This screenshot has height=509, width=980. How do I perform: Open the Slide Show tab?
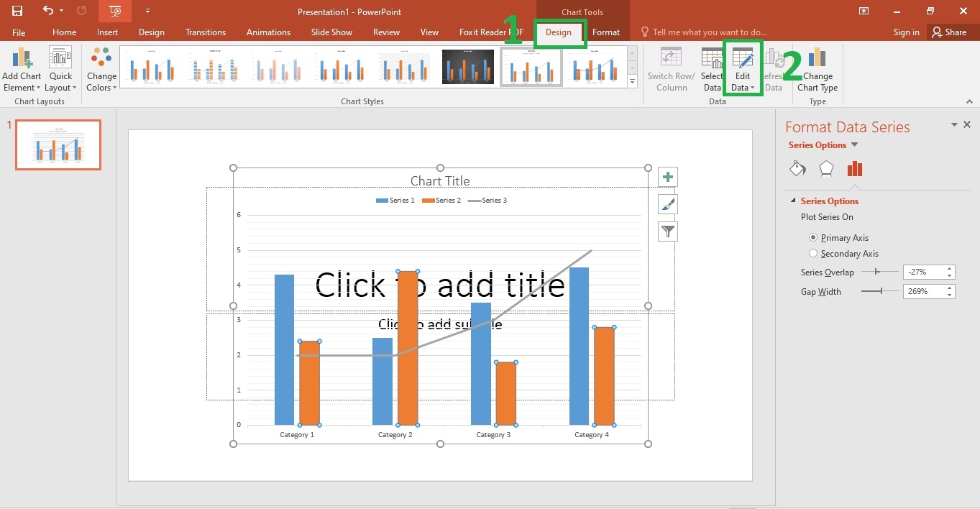pos(331,32)
